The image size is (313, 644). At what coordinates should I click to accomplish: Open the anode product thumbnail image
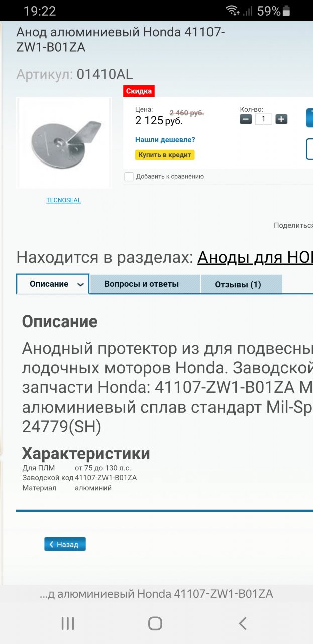click(64, 142)
